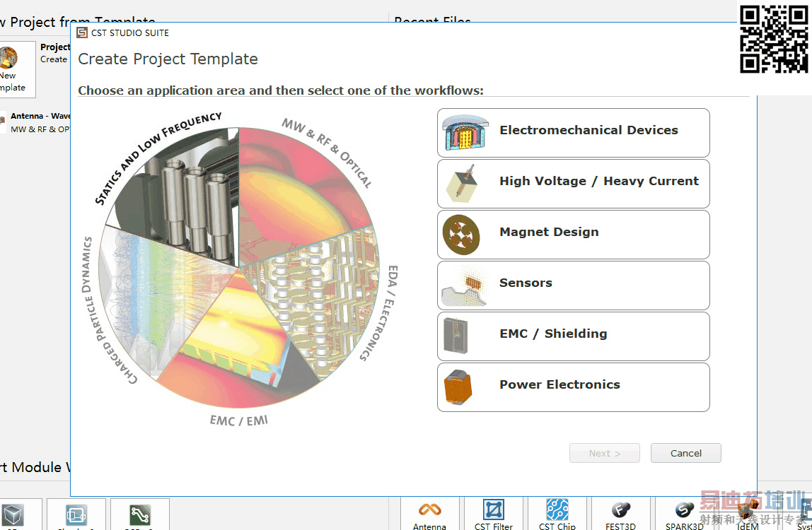
Task: Select the Magnet Design workflow
Action: 573,235
